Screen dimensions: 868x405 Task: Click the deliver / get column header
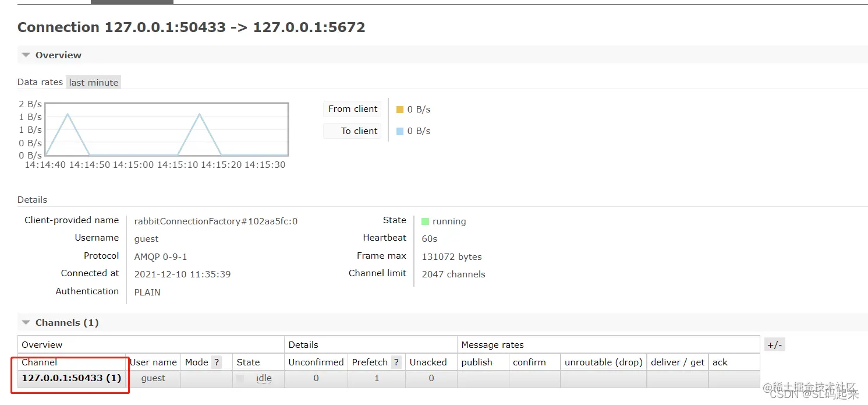pyautogui.click(x=678, y=362)
